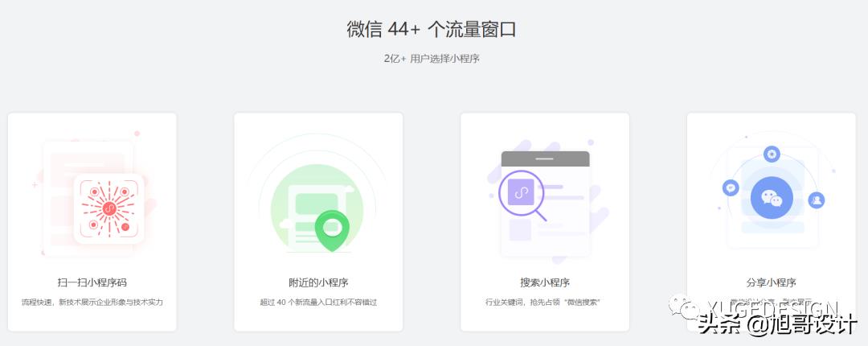The height and width of the screenshot is (346, 868).
Task: Open the 扫一扫小程序码 card title
Action: [x=92, y=282]
